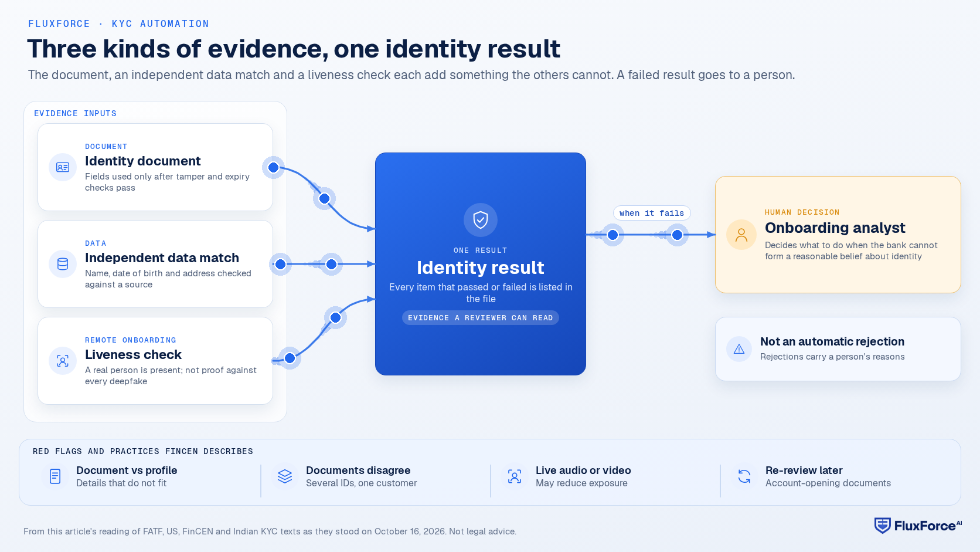This screenshot has height=552, width=980.
Task: Click the 'Three kinds of evidence' main title
Action: click(294, 49)
